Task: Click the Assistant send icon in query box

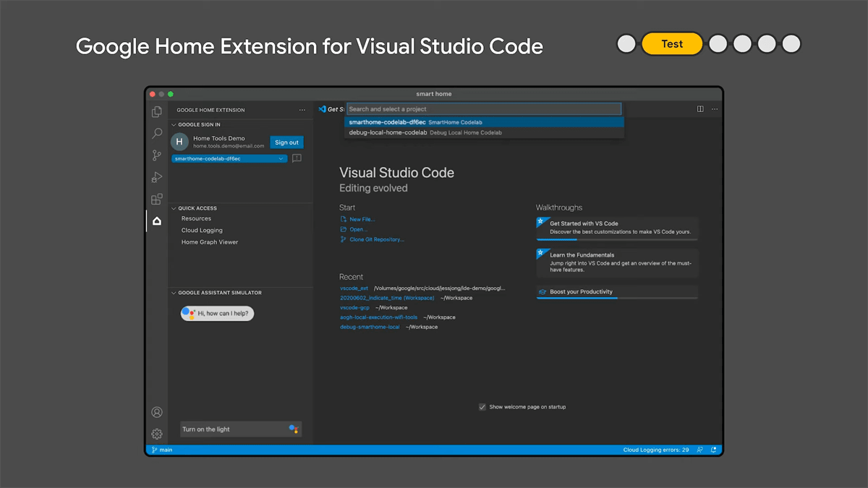Action: [293, 429]
